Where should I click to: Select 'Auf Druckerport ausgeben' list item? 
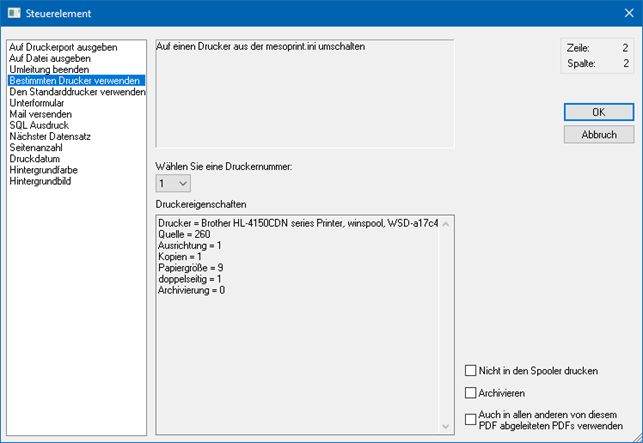(x=63, y=47)
